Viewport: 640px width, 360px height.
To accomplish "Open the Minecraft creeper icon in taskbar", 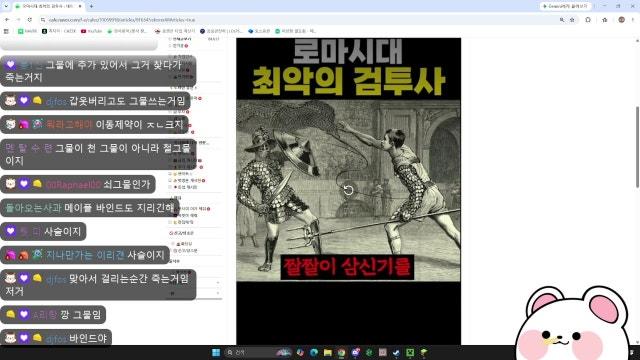I will (410, 352).
